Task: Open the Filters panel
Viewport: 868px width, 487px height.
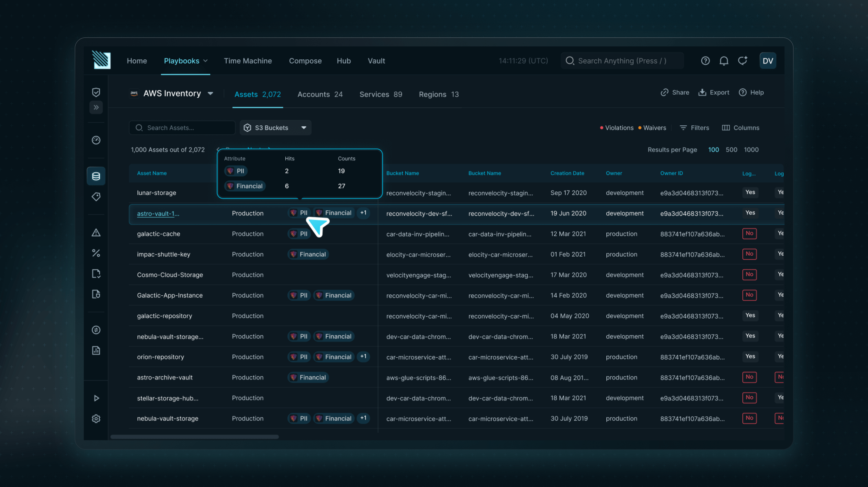Action: [x=694, y=128]
